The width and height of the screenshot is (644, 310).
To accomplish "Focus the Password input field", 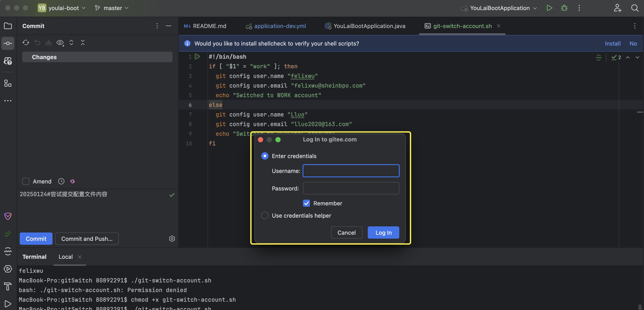I will 351,188.
